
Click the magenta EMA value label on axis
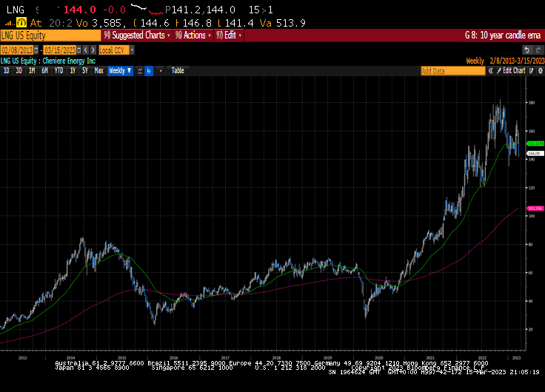tap(535, 209)
